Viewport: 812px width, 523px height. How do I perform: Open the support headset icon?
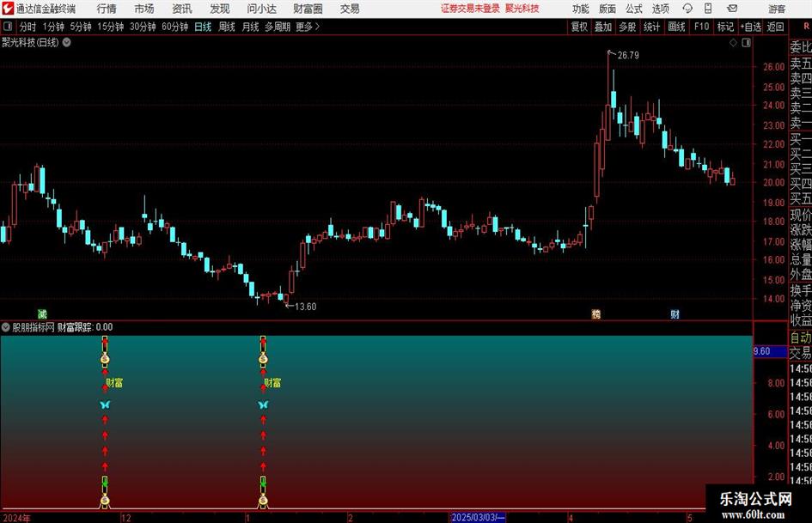(x=687, y=9)
